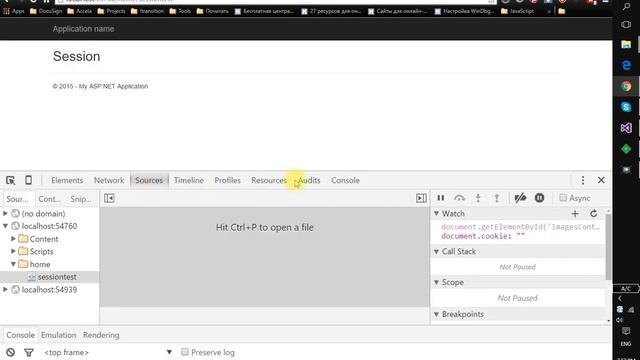Screen dimensions: 640x360
Task: Click the step out of function icon
Action: click(497, 198)
